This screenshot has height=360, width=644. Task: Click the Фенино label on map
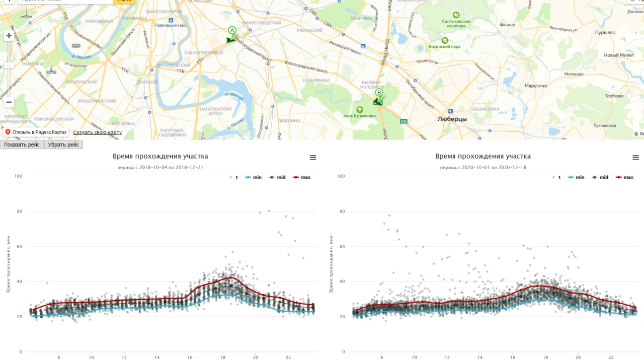pyautogui.click(x=507, y=24)
